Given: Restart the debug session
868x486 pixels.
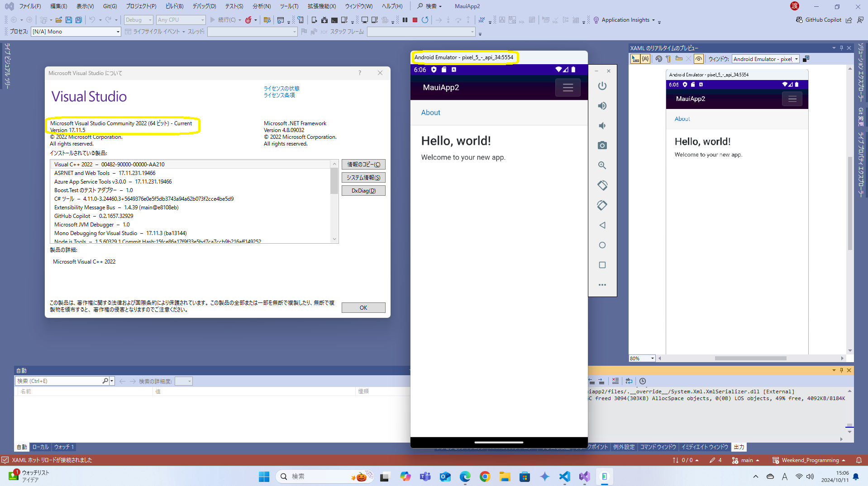Looking at the screenshot, I should [x=425, y=20].
